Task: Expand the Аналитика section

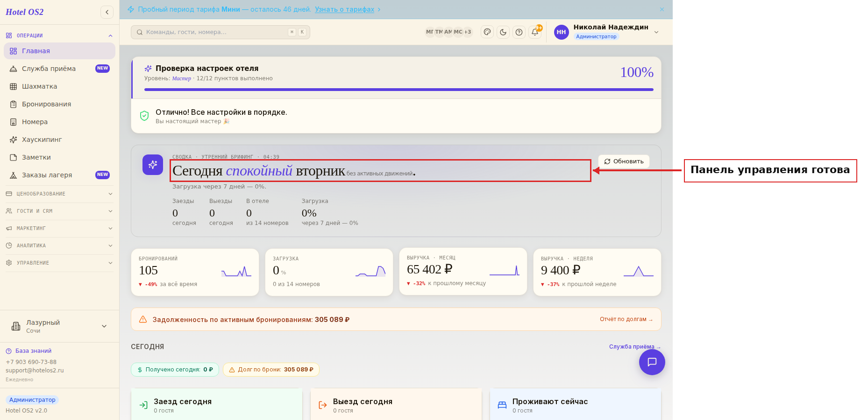Action: pyautogui.click(x=59, y=245)
